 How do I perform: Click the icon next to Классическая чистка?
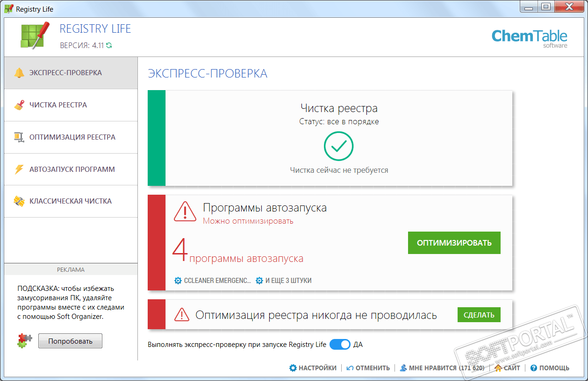pyautogui.click(x=19, y=201)
